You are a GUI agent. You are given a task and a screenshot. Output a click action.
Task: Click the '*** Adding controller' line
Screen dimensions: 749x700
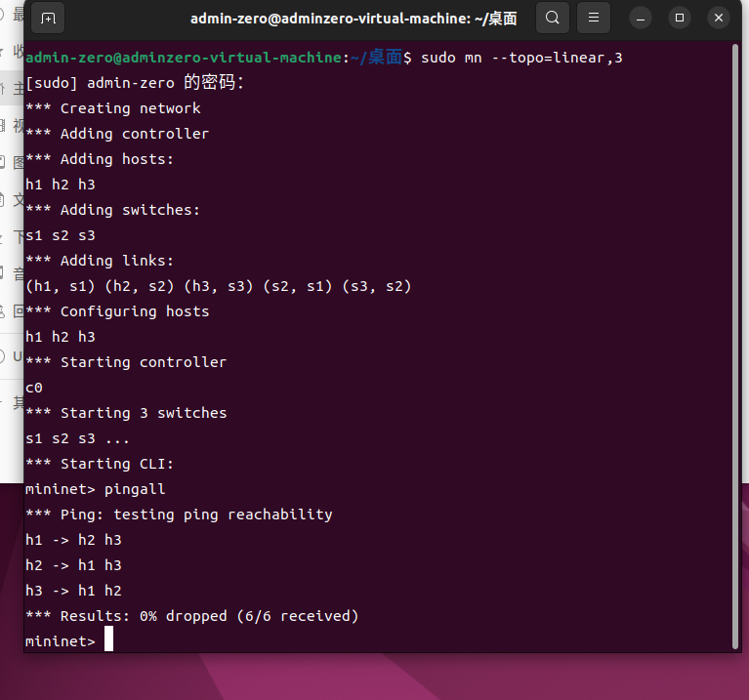pyautogui.click(x=117, y=134)
